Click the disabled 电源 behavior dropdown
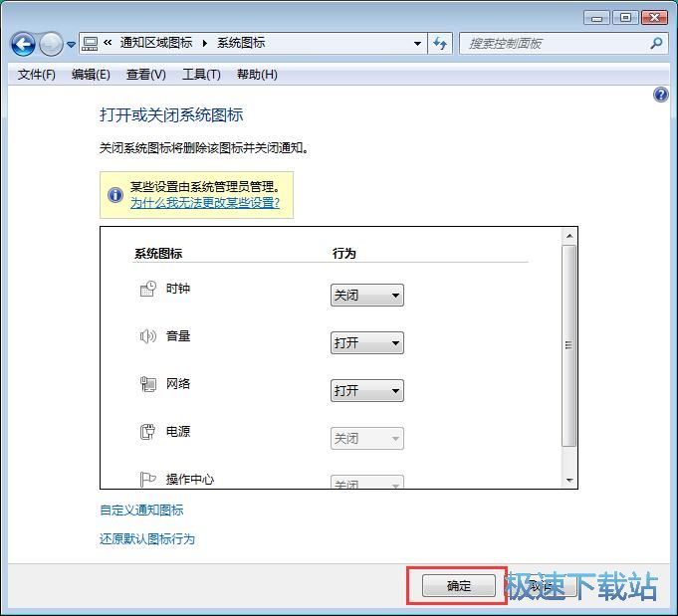The height and width of the screenshot is (616, 678). [x=367, y=438]
